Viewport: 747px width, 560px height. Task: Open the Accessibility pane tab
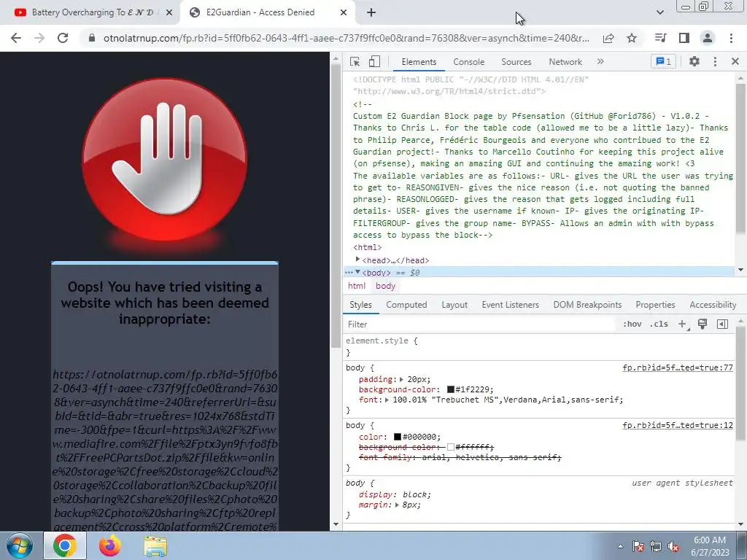(x=713, y=305)
